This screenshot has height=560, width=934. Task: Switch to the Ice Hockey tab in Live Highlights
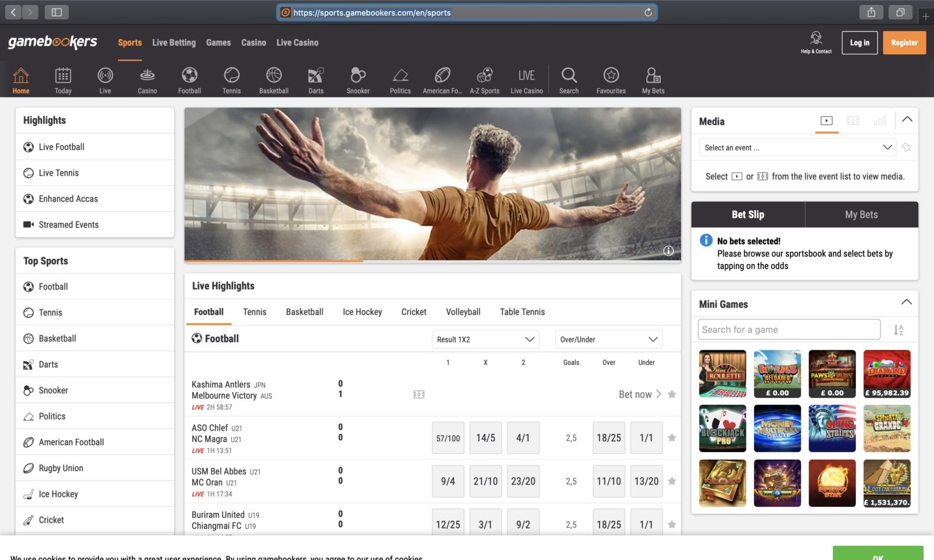pos(362,311)
